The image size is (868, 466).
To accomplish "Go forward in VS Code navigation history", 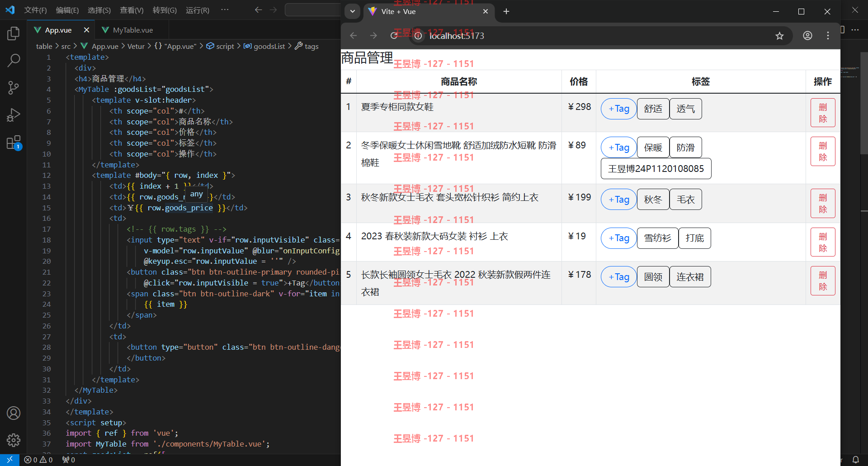I will 273,10.
